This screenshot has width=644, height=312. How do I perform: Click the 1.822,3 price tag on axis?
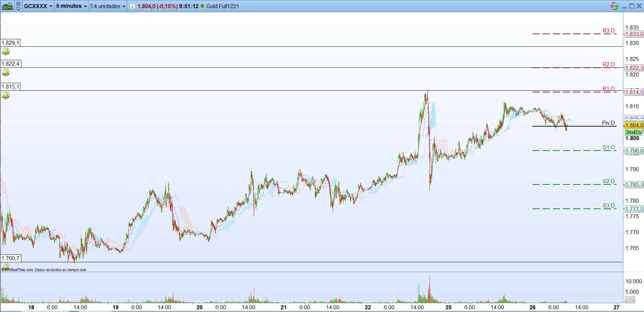[634, 68]
